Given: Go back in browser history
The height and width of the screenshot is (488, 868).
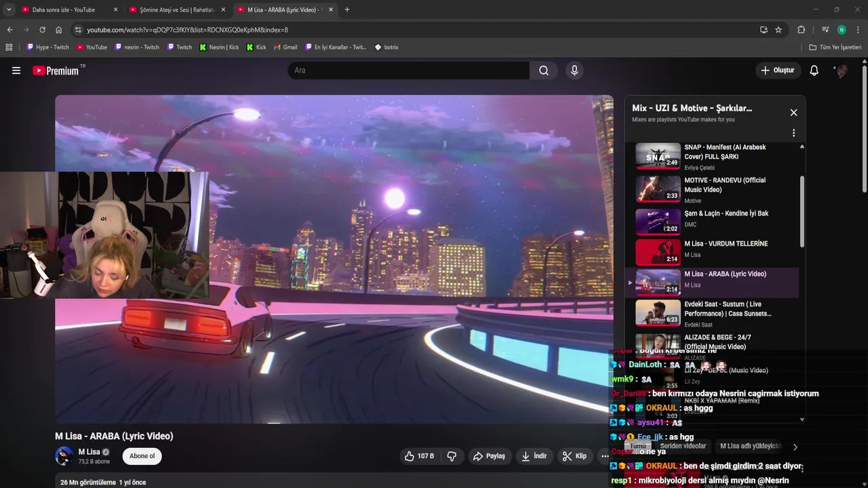Looking at the screenshot, I should click(x=10, y=30).
